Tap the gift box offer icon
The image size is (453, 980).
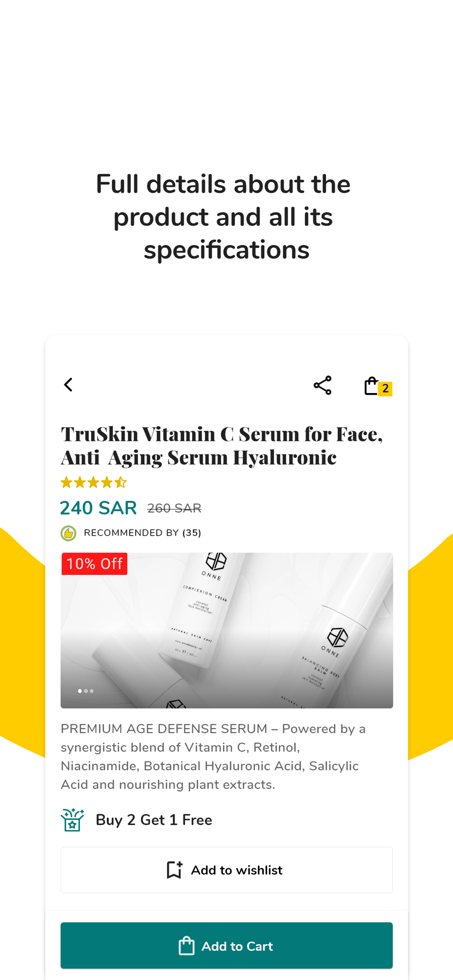73,820
